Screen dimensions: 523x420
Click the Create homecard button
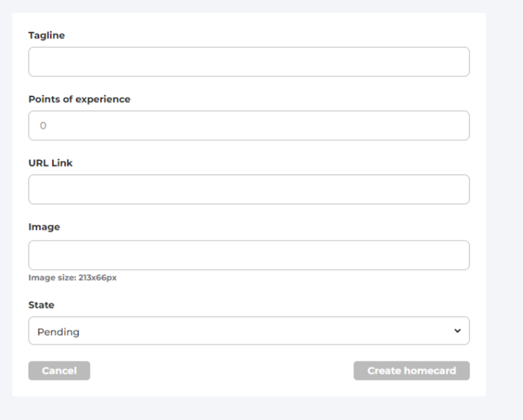tap(411, 370)
